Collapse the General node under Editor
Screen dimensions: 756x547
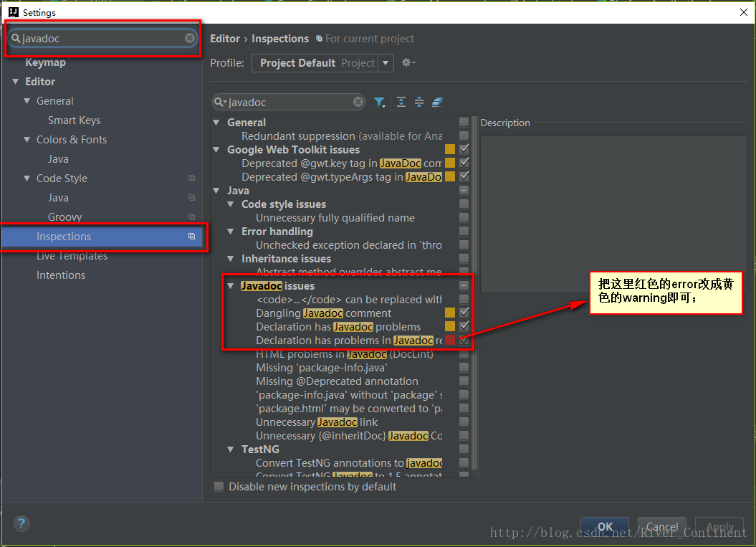27,101
